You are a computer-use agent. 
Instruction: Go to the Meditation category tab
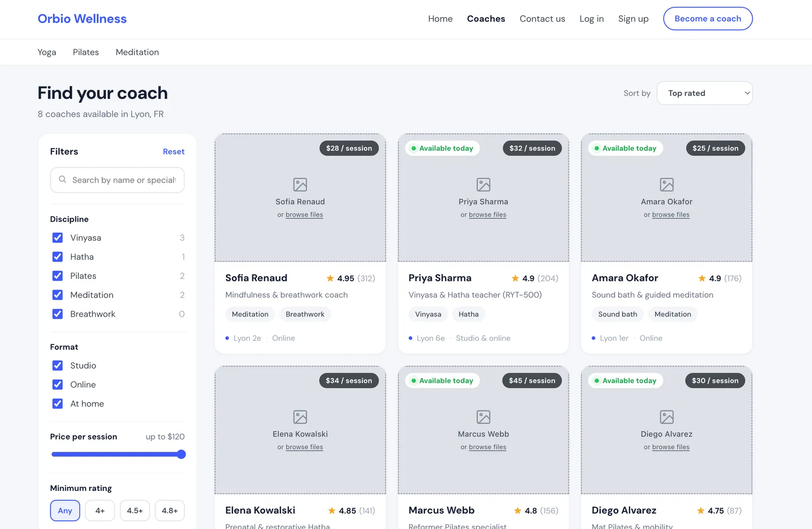point(137,52)
